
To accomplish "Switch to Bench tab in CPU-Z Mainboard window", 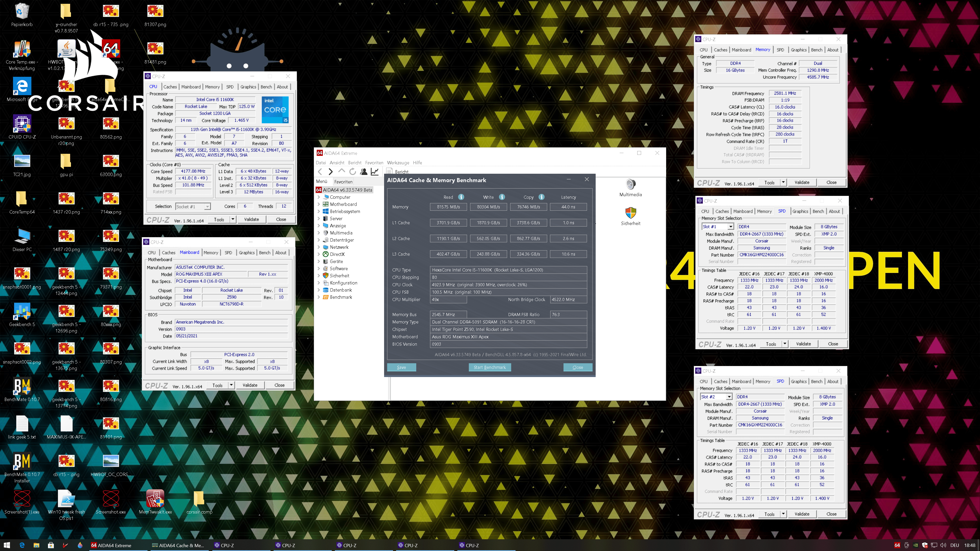I will tap(265, 253).
